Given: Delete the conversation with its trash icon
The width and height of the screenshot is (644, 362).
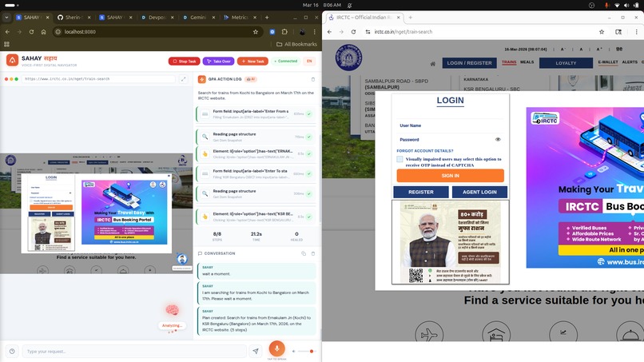Looking at the screenshot, I should click(313, 253).
